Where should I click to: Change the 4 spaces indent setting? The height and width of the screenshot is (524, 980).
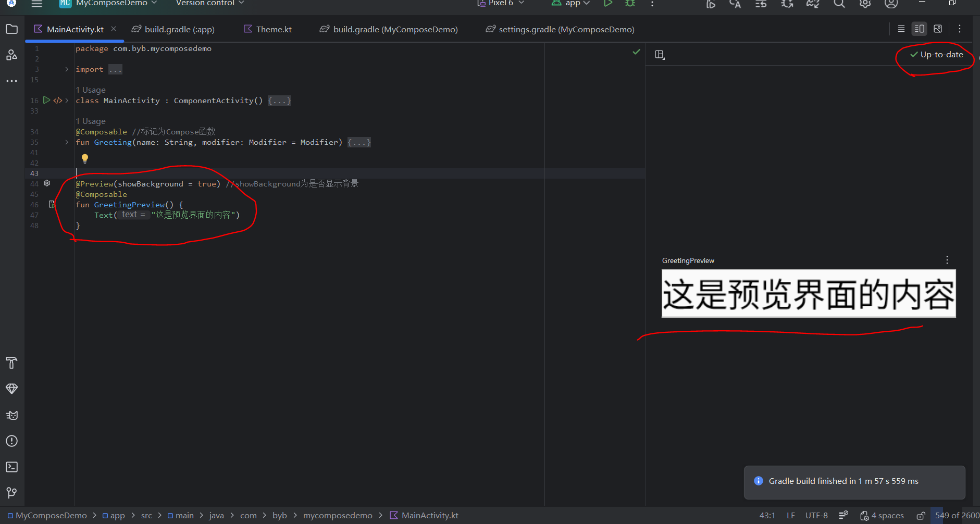(x=882, y=516)
